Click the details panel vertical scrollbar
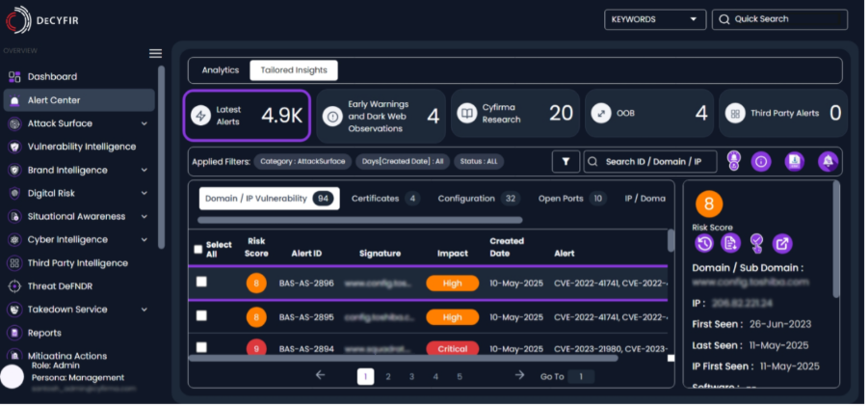Screen dimensions: 868x406 click(836, 239)
